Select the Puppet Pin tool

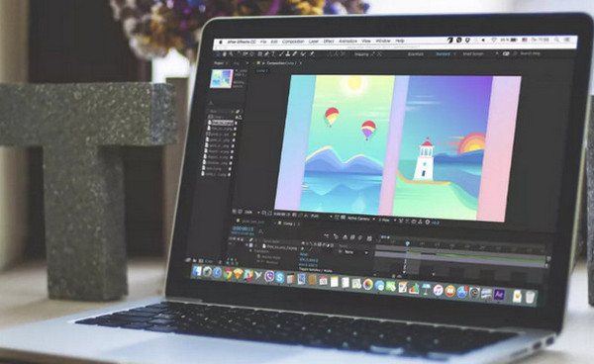tap(312, 54)
